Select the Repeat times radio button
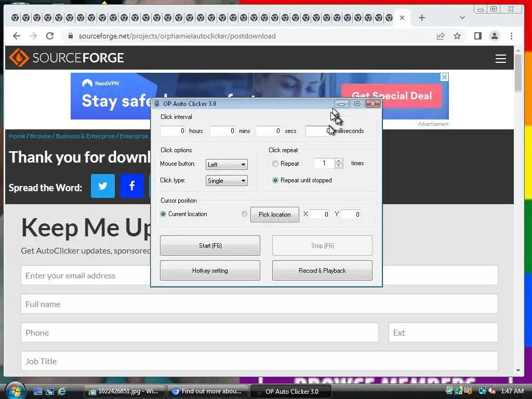The width and height of the screenshot is (532, 399). (275, 164)
